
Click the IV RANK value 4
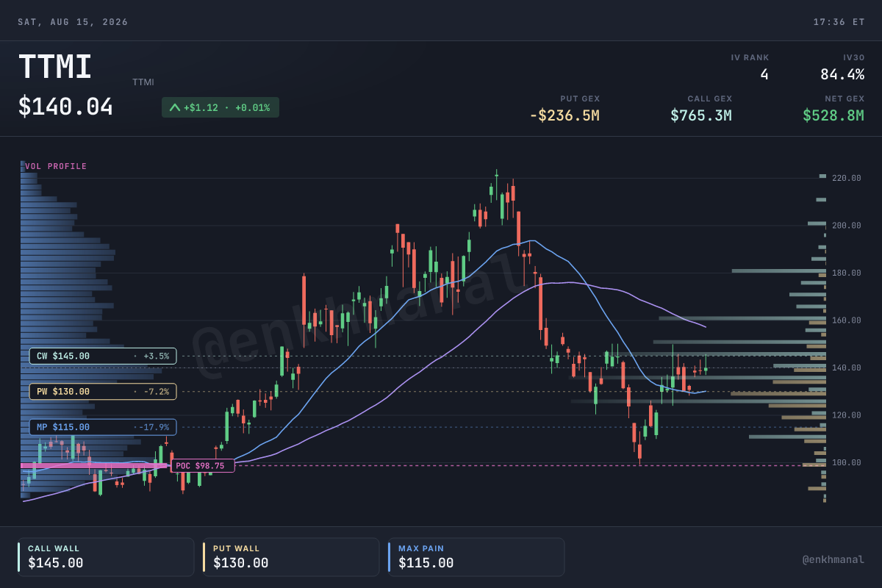764,74
